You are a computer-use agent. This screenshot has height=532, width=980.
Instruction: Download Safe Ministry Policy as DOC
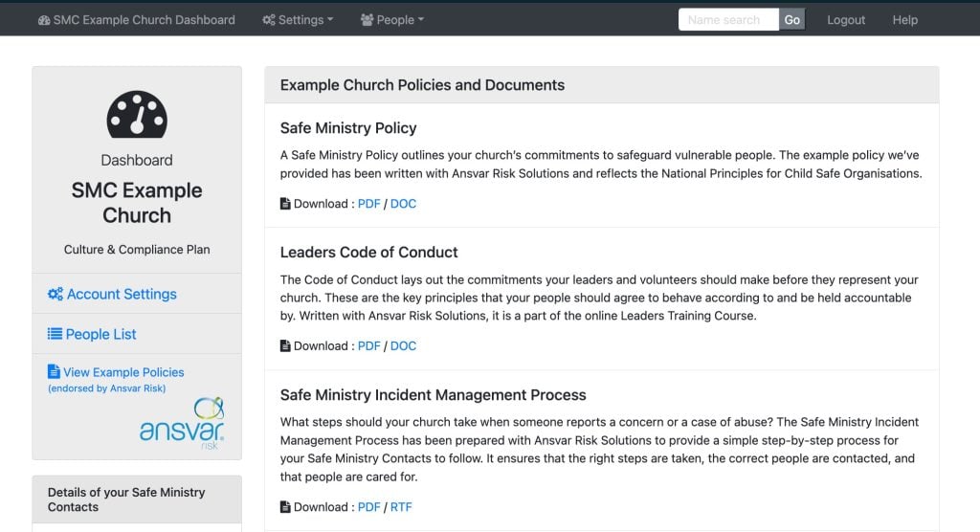point(403,204)
